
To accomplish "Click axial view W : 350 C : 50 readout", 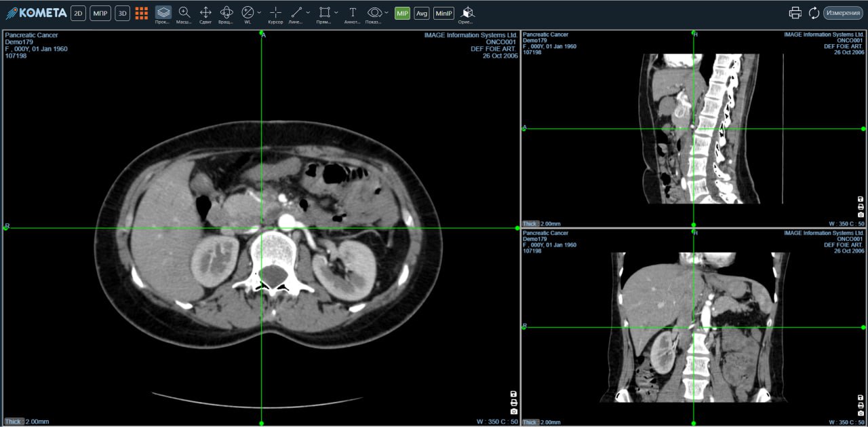I will [x=497, y=422].
